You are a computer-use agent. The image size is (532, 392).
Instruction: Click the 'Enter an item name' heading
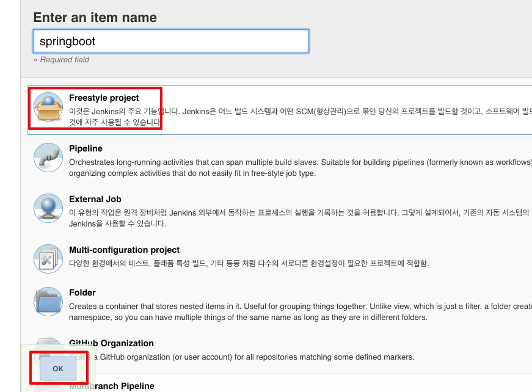95,17
